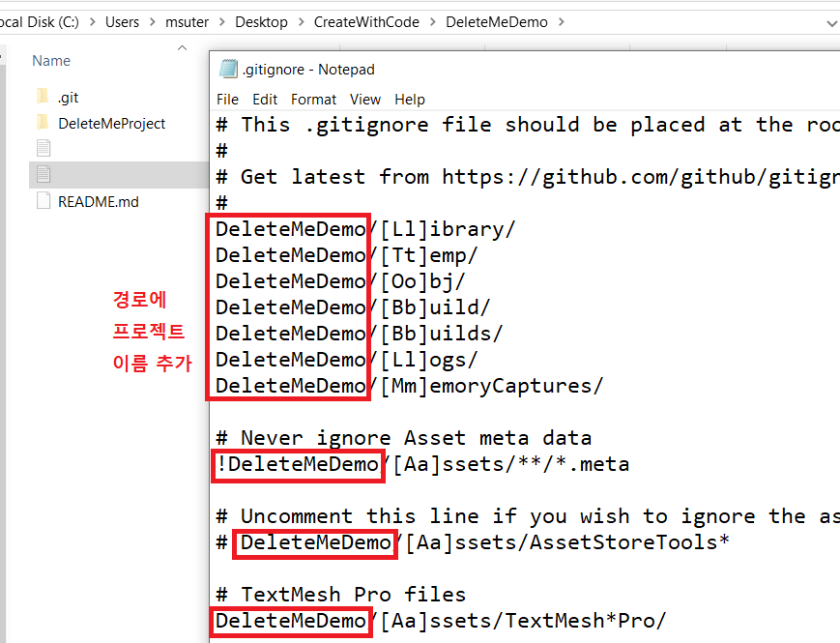Click the line ending with [Mm]emoryCaptures/
The height and width of the screenshot is (643, 840).
coord(409,386)
